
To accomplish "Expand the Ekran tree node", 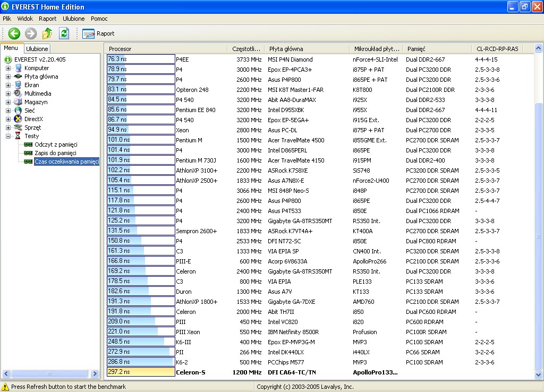I will (8, 86).
